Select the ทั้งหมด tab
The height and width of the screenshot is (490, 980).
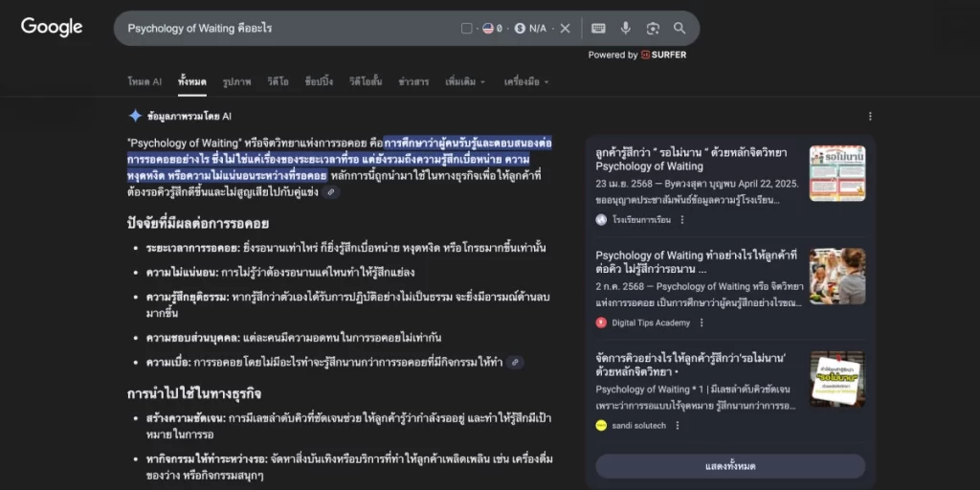191,82
